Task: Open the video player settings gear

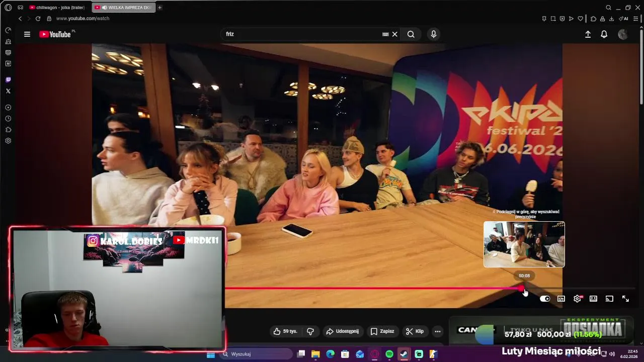Action: coord(577,299)
